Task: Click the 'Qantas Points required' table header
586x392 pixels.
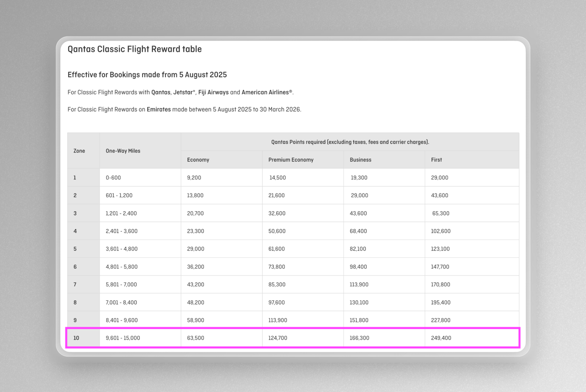Action: click(350, 142)
